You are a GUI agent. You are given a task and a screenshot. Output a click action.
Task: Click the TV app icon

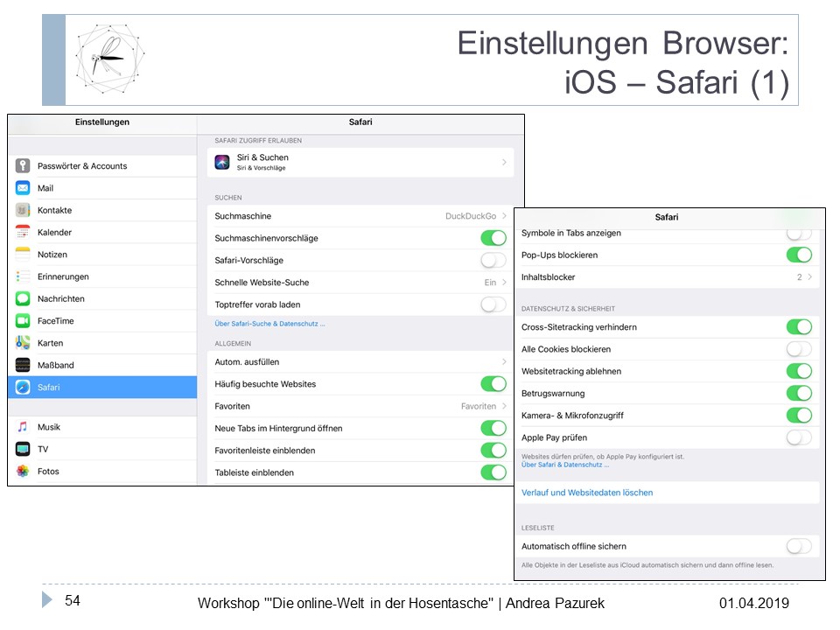(x=23, y=449)
